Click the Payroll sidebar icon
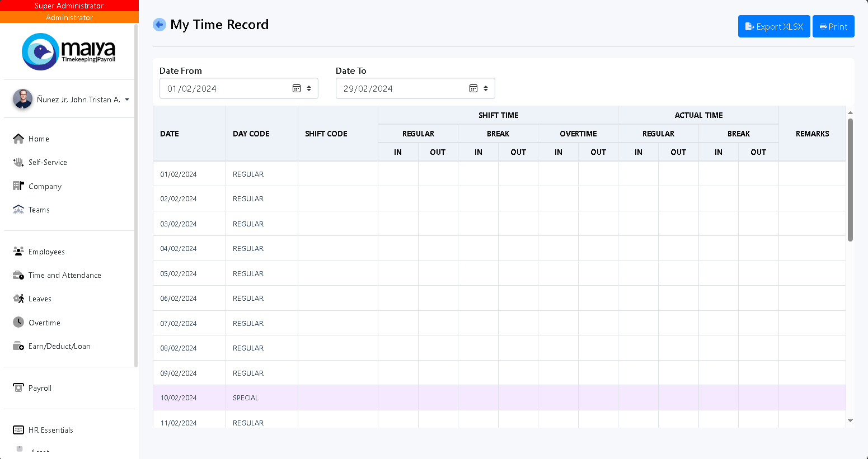Viewport: 868px width, 459px height. point(18,388)
